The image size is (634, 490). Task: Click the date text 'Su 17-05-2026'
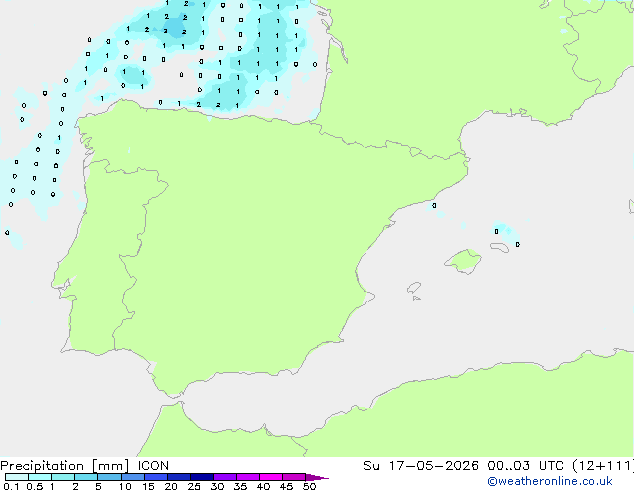pyautogui.click(x=421, y=466)
